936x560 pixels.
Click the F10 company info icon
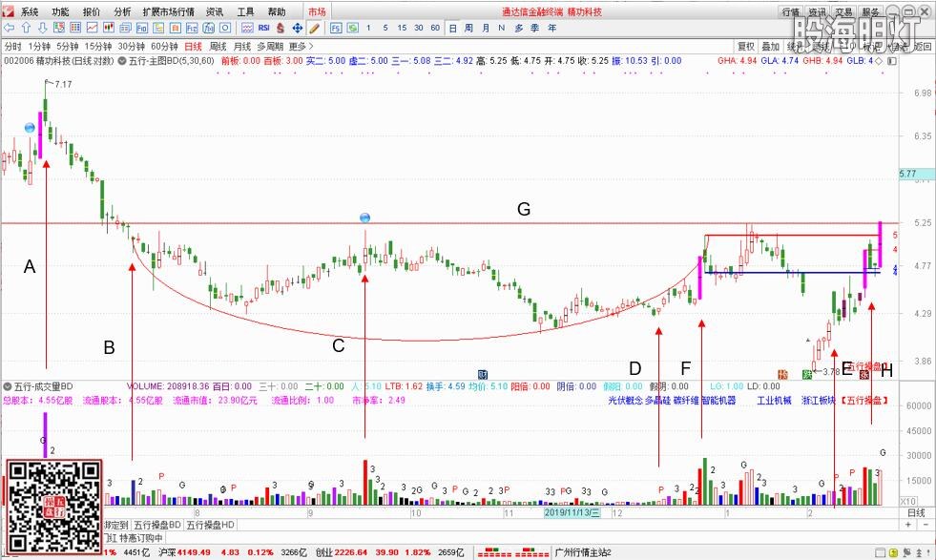(x=141, y=28)
